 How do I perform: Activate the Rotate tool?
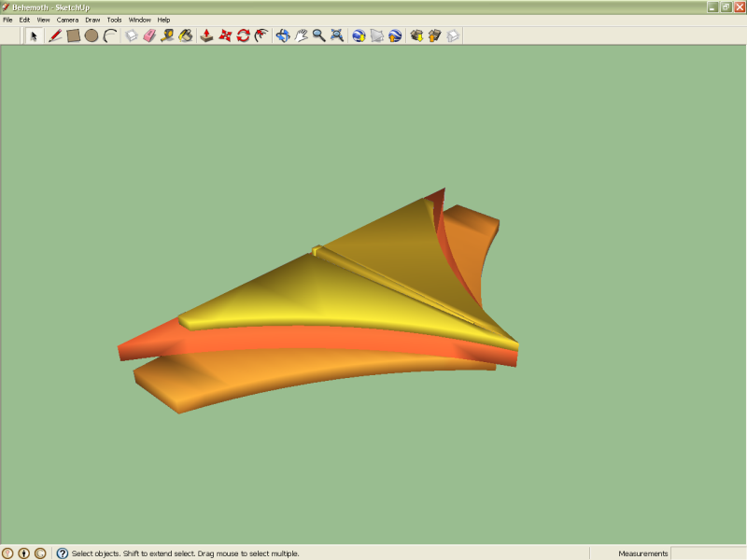(x=243, y=35)
